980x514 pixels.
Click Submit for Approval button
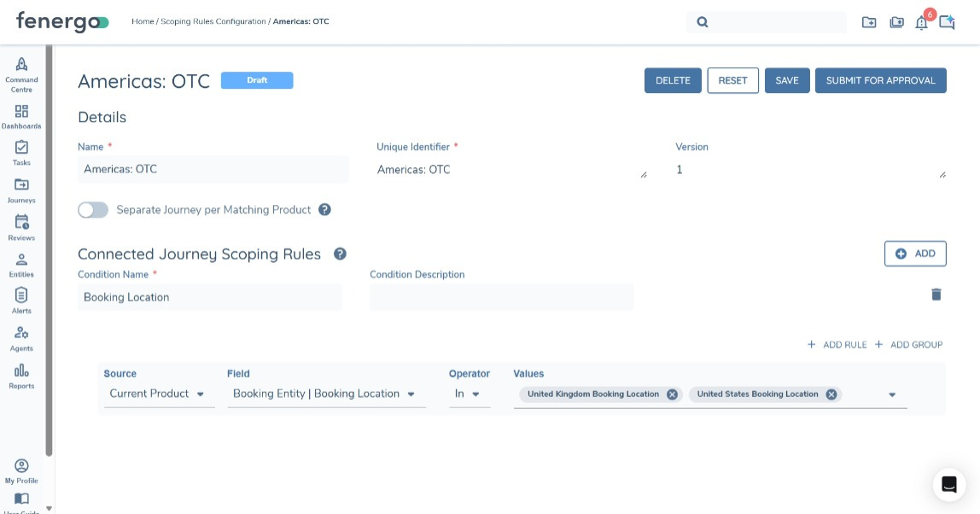(880, 80)
